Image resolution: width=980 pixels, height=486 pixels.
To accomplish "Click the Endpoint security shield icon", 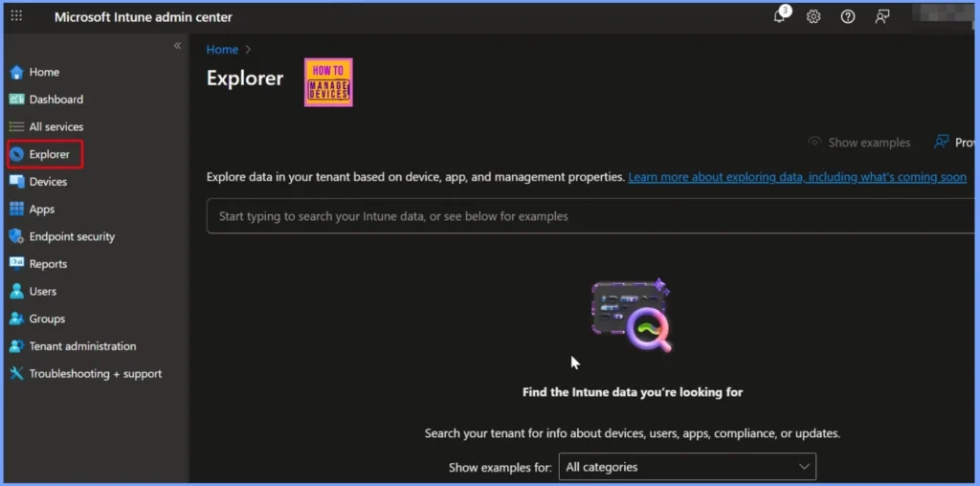I will point(16,236).
